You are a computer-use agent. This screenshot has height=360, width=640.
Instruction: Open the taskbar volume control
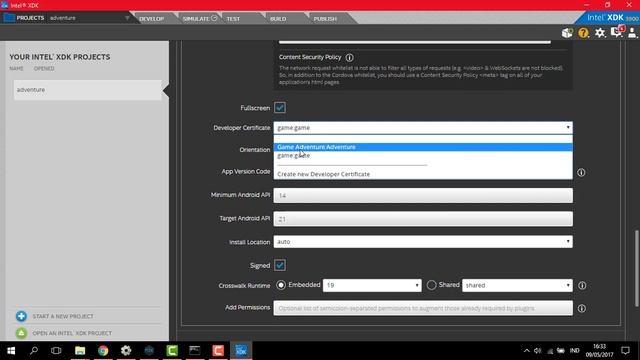coord(538,351)
